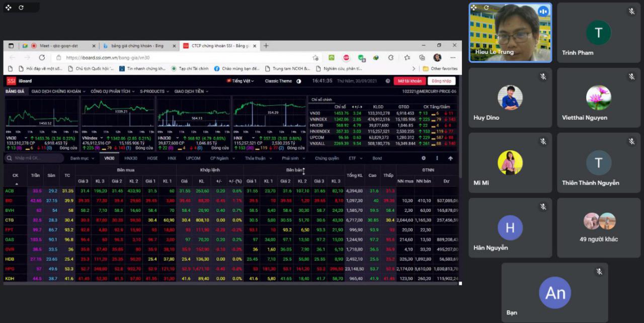Viewport: 644px width, 323px height.
Task: Open the three-dot options in price board
Action: 437,158
